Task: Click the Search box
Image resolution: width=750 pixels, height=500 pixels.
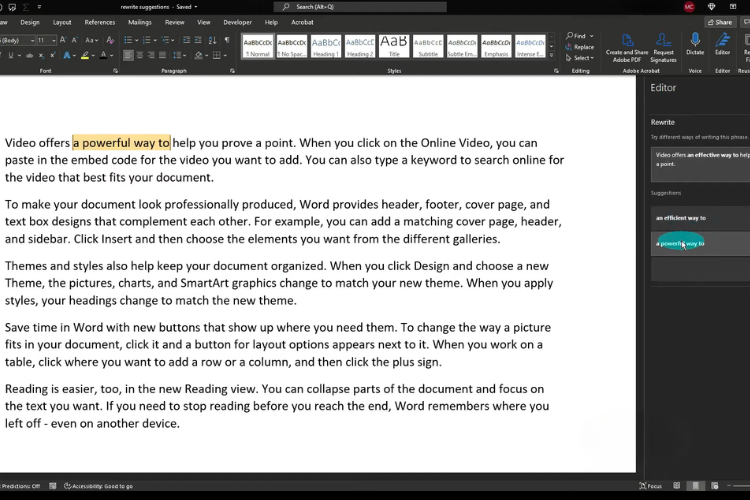Action: (x=360, y=7)
